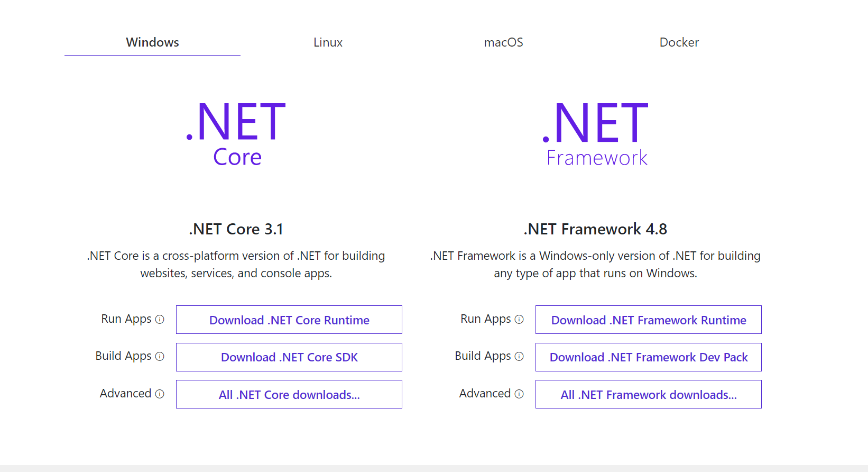Click the 'Build Apps' label under .NET Framework
868x472 pixels.
point(483,356)
